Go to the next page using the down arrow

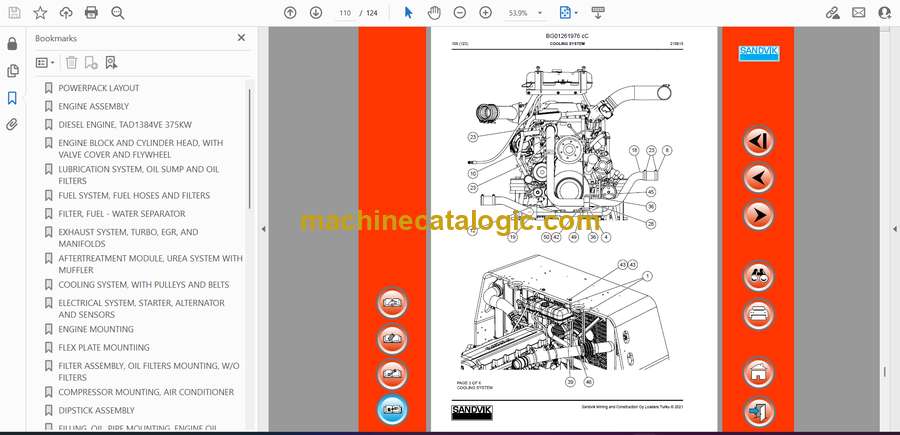[x=316, y=13]
